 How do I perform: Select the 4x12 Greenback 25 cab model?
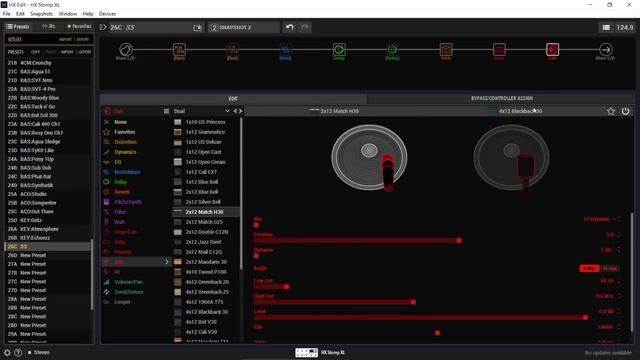207,292
